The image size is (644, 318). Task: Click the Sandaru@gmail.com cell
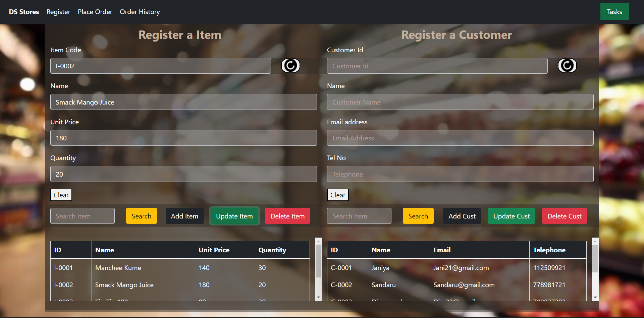pos(480,284)
